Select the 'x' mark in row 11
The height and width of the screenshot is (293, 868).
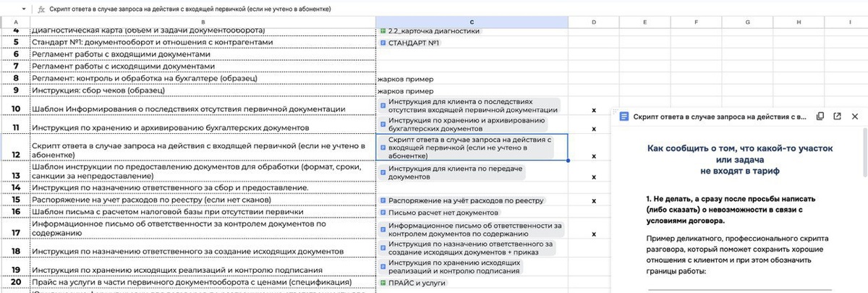(593, 128)
